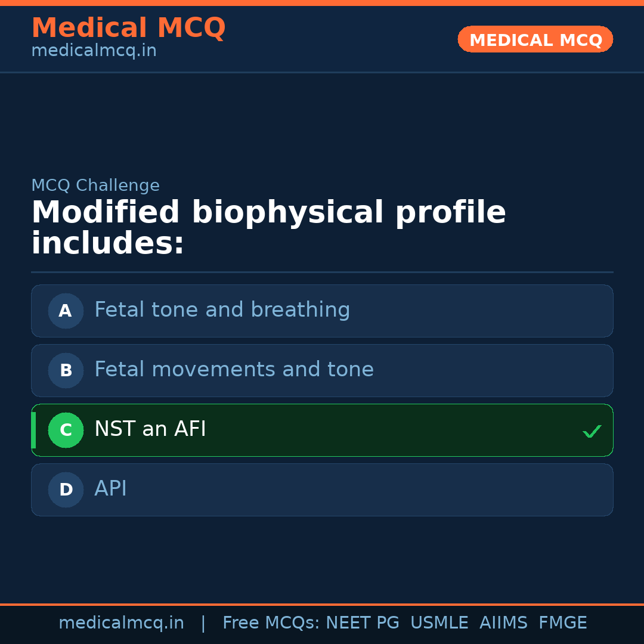Screen dimensions: 644x644
Task: Select answer "Fetal tone and breathing"
Action: coord(222,310)
